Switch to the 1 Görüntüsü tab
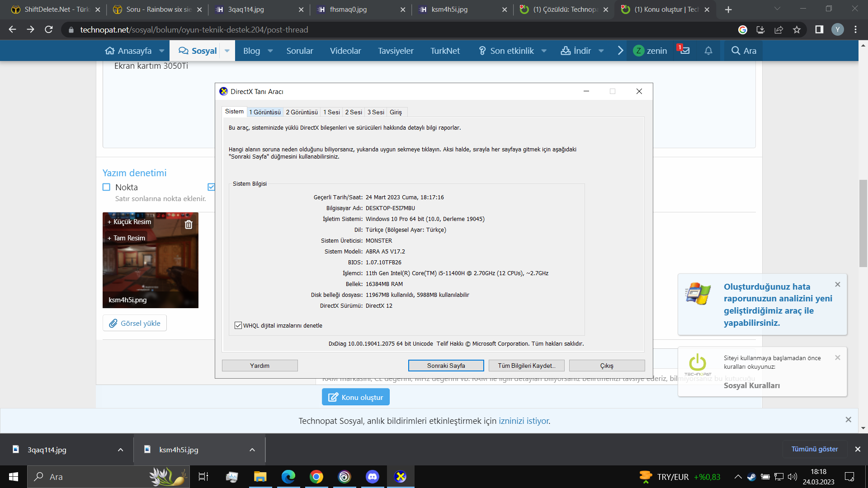Viewport: 868px width, 488px height. [x=265, y=112]
